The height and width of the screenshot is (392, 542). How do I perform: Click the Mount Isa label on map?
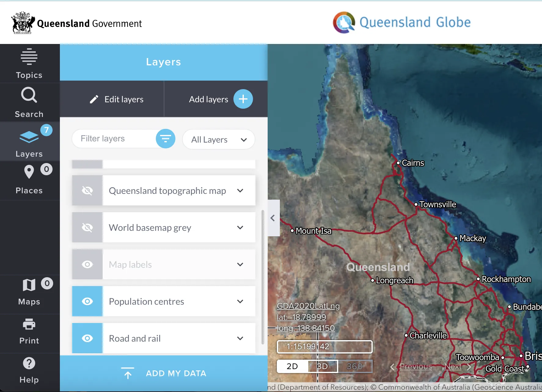pos(313,231)
